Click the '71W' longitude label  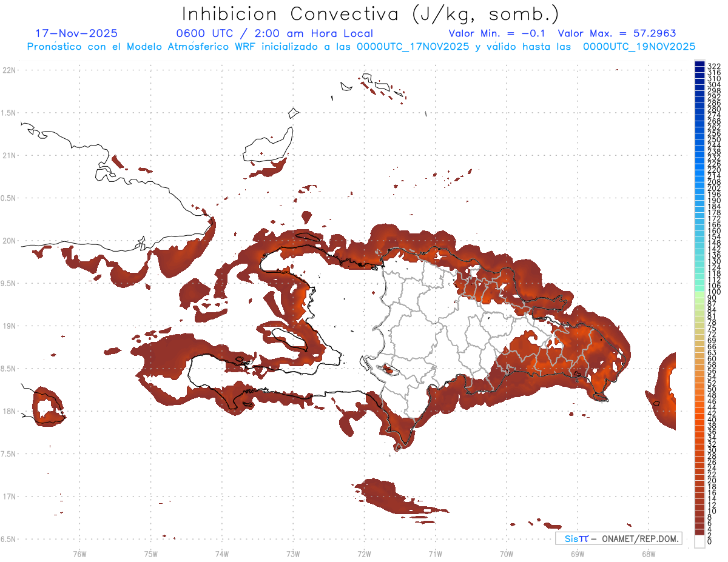coord(435,554)
